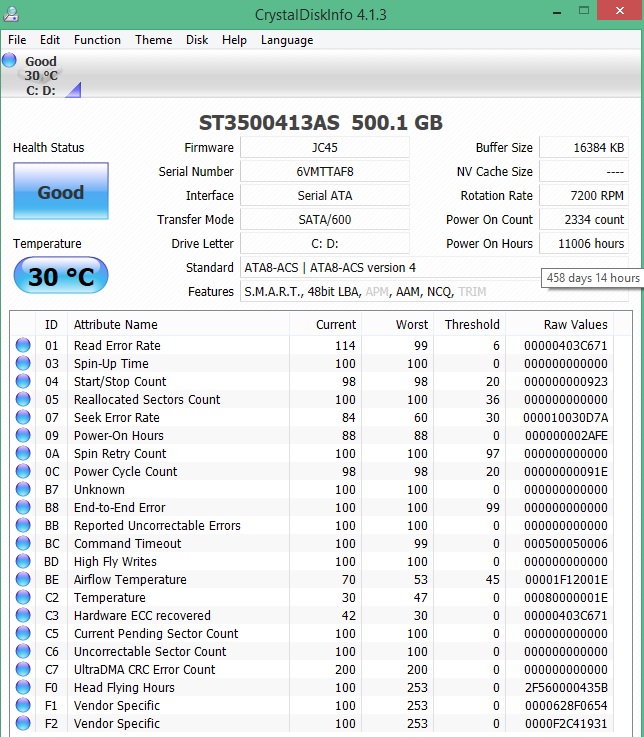The image size is (644, 737).
Task: Click the Raw Values column header
Action: point(559,324)
